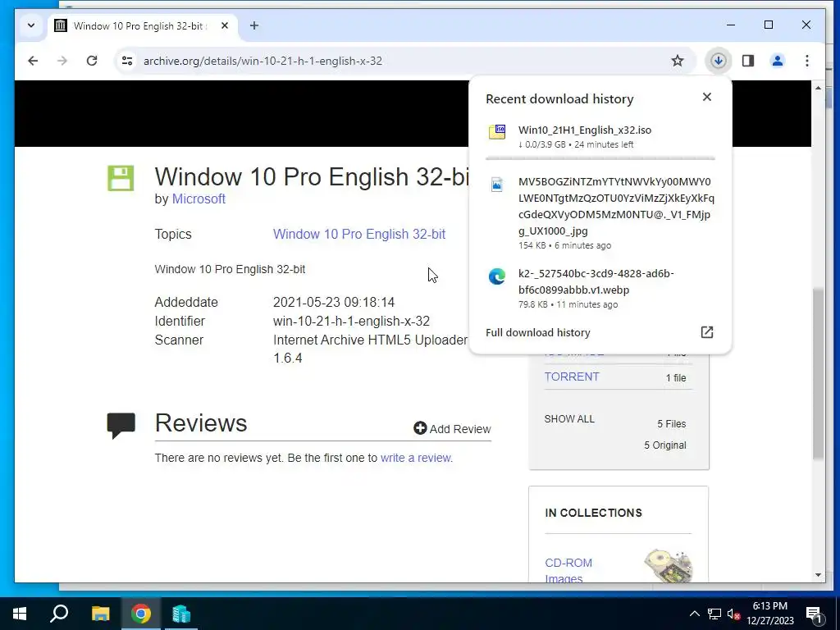The height and width of the screenshot is (630, 840).
Task: Click the scrollbar down arrow
Action: coord(818,575)
